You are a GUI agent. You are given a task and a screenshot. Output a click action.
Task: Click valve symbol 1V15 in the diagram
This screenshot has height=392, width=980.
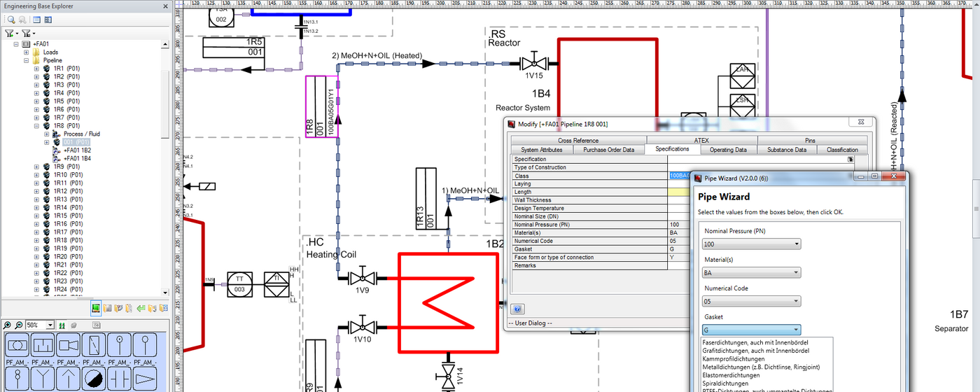[x=535, y=64]
